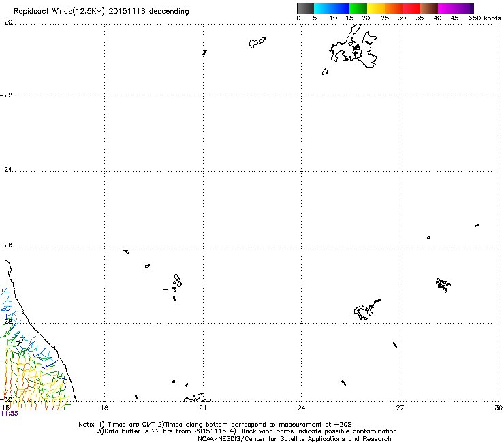Click the '10' legend scale label
The image size is (504, 443).
coord(333,18)
